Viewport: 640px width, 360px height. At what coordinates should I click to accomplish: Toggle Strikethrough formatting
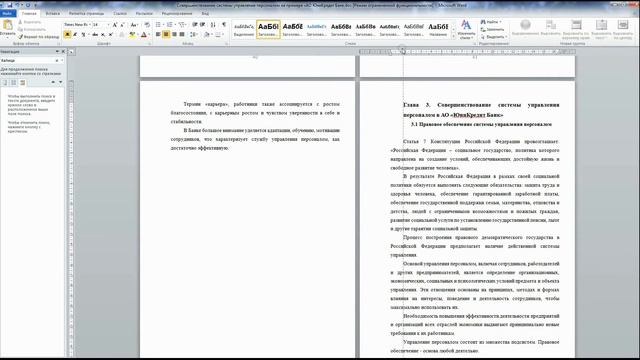point(95,34)
